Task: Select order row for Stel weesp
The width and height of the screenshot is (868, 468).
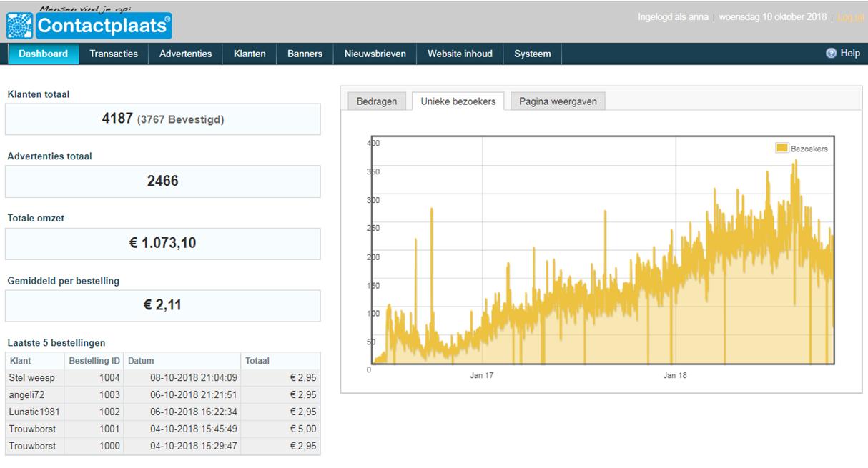Action: click(x=163, y=377)
